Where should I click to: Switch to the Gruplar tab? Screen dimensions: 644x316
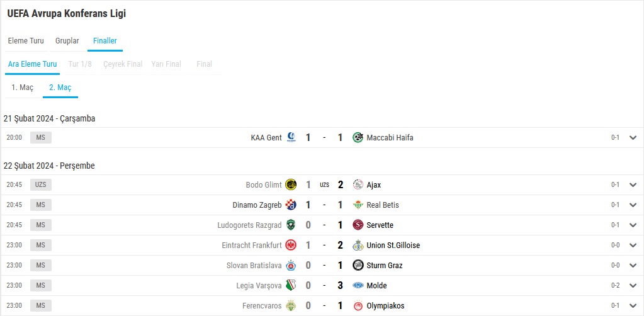(67, 41)
